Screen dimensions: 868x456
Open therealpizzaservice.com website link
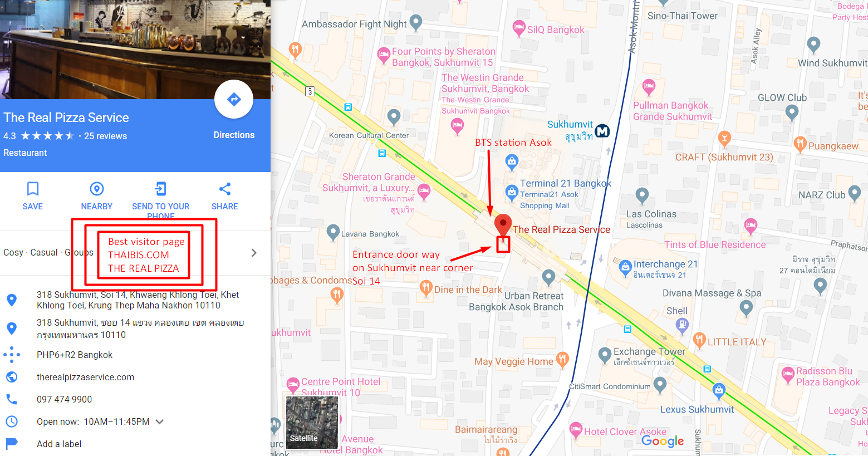pos(85,377)
